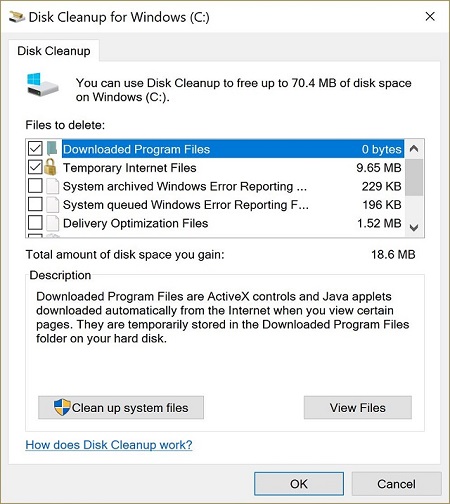This screenshot has height=504, width=450.
Task: Click the Downloaded Program Files folder icon
Action: point(52,148)
